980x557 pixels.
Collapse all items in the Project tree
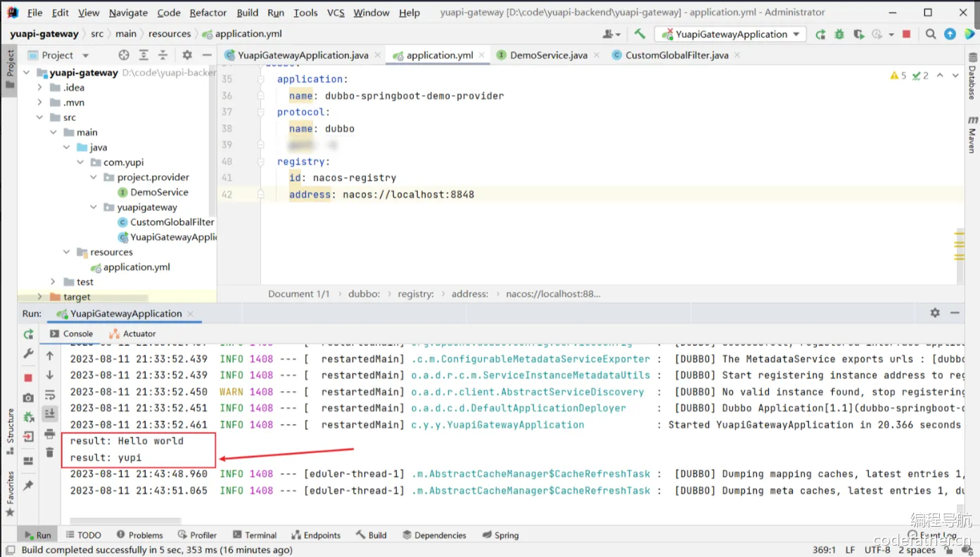tap(163, 55)
